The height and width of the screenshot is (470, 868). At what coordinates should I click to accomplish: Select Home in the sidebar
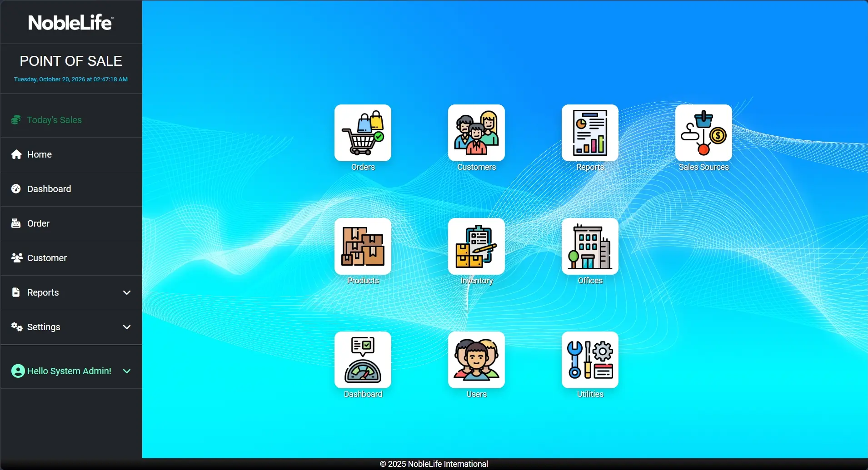tap(71, 154)
